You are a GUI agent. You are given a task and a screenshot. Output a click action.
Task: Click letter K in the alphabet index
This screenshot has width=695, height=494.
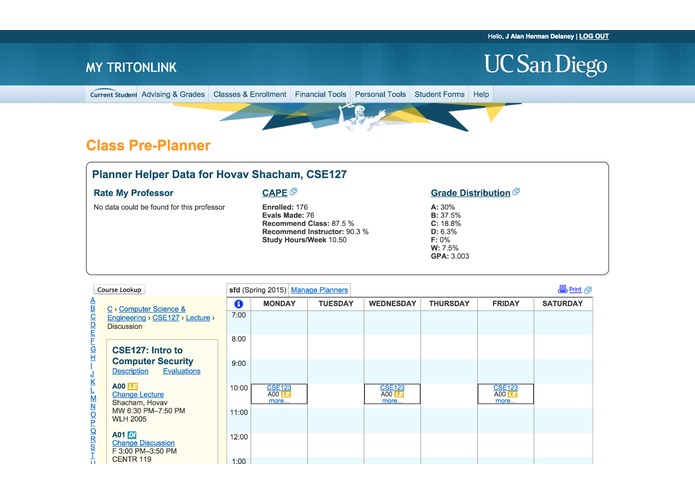point(93,382)
